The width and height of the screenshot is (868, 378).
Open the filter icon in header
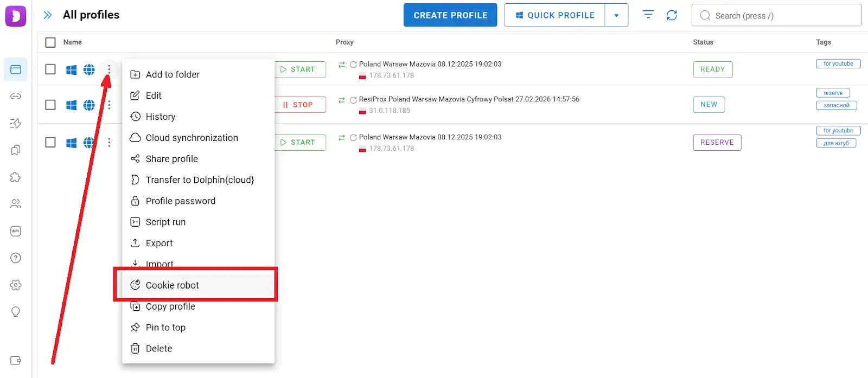click(x=648, y=15)
